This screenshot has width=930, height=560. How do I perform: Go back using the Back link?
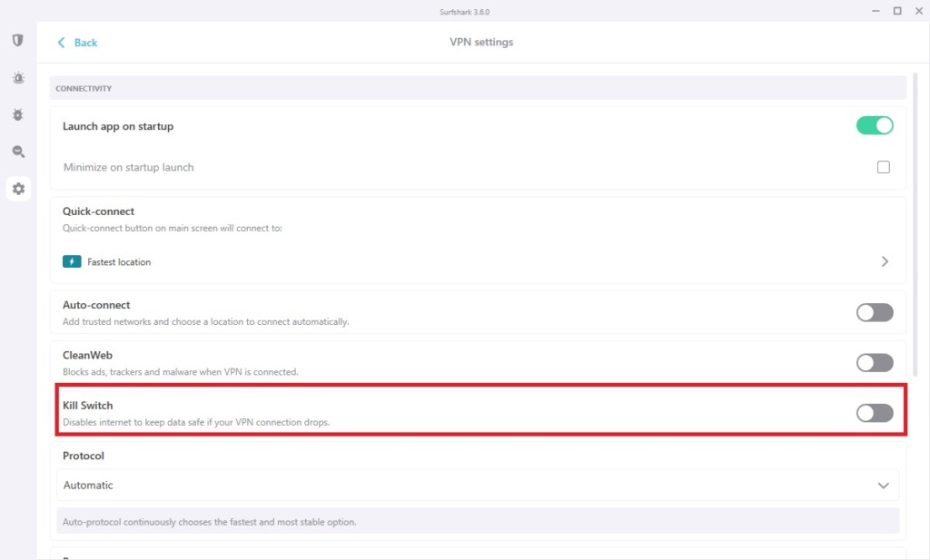pyautogui.click(x=77, y=43)
